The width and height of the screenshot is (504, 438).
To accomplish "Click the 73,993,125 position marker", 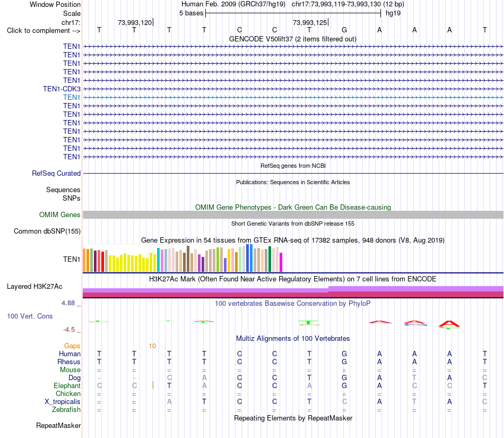I will coord(310,22).
